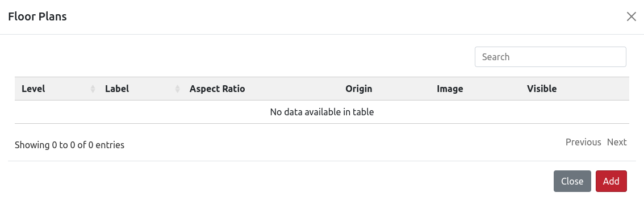This screenshot has width=644, height=209.
Task: Click the Visible column header
Action: [x=542, y=89]
